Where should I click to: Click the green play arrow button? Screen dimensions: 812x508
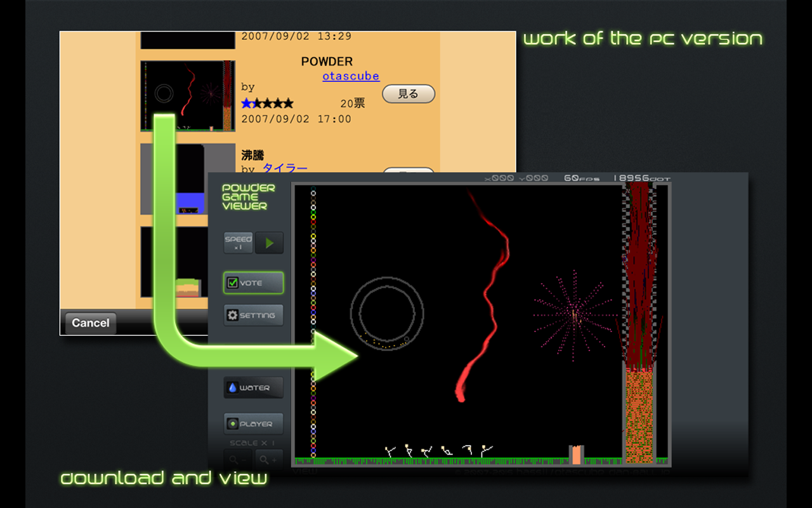tap(269, 243)
